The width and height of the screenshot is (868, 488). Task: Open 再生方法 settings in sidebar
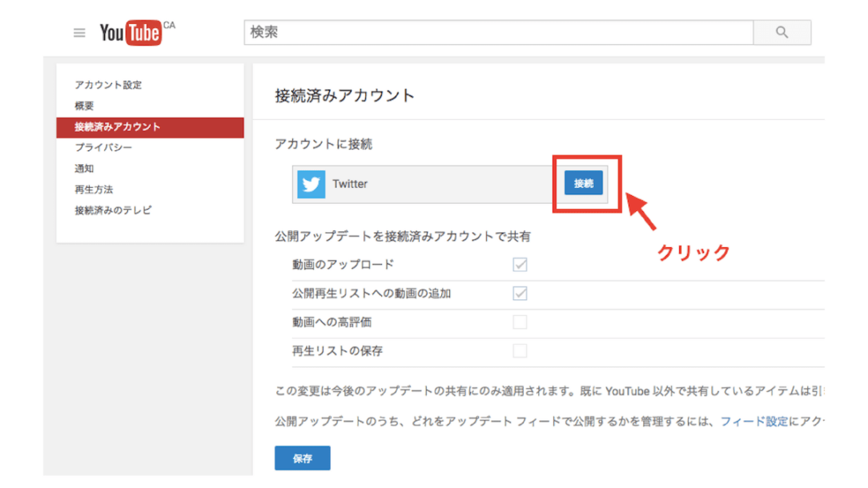pyautogui.click(x=94, y=190)
